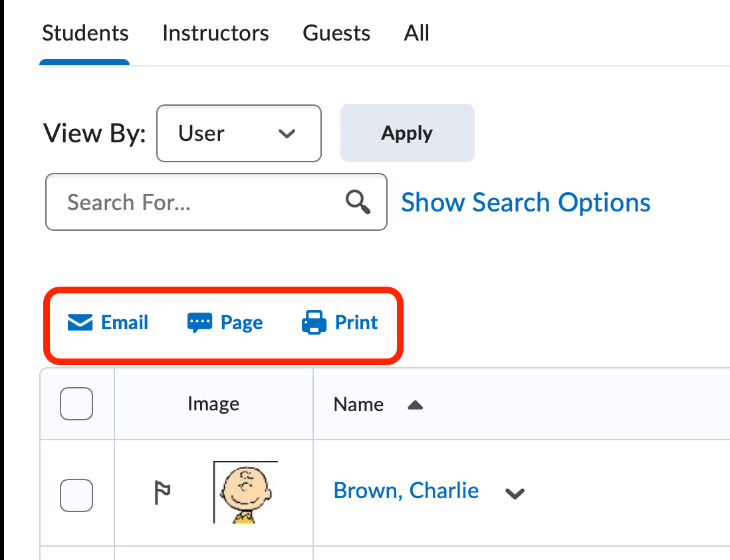Viewport: 730px width, 560px height.
Task: Open the View By User dropdown
Action: (239, 134)
